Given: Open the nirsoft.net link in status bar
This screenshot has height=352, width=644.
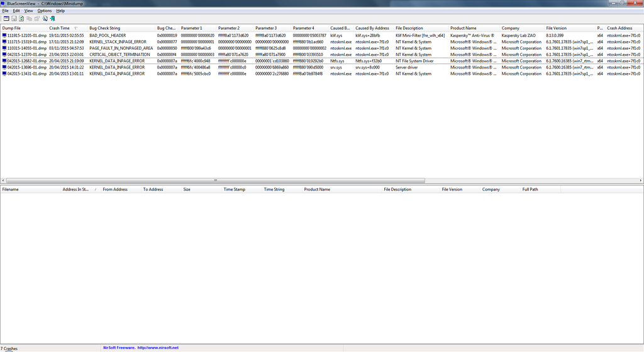Looking at the screenshot, I should pyautogui.click(x=158, y=348).
